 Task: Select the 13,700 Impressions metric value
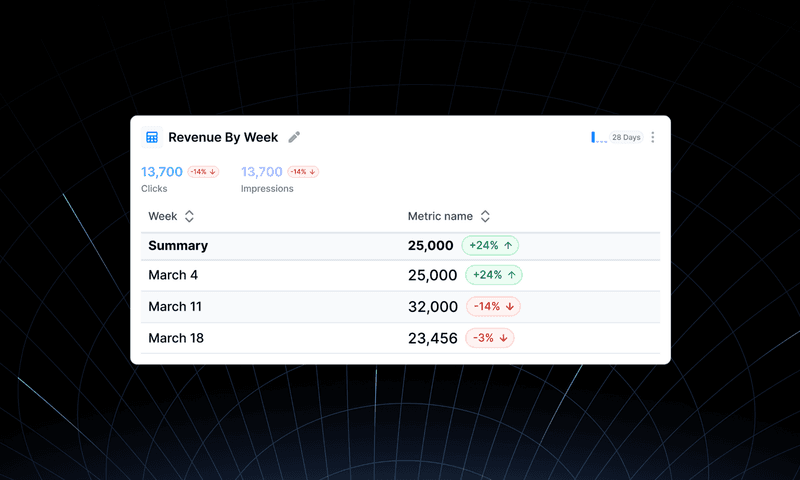[x=262, y=172]
